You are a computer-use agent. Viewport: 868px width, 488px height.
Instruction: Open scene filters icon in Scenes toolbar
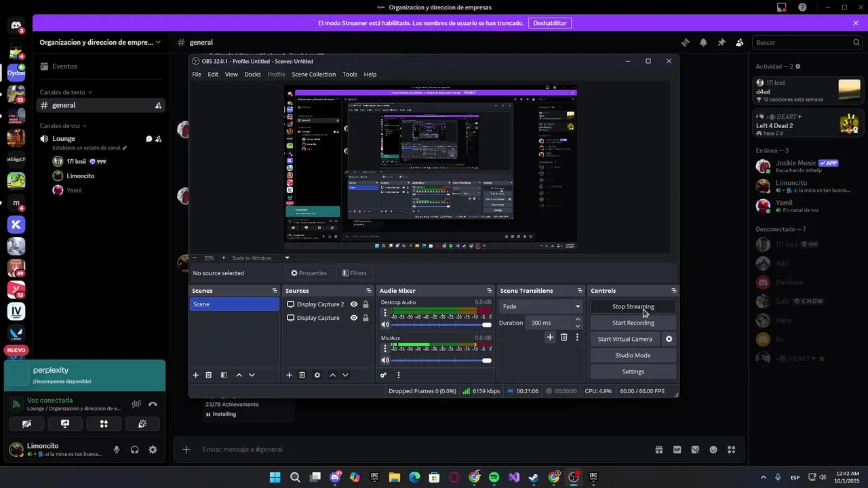[x=224, y=375]
